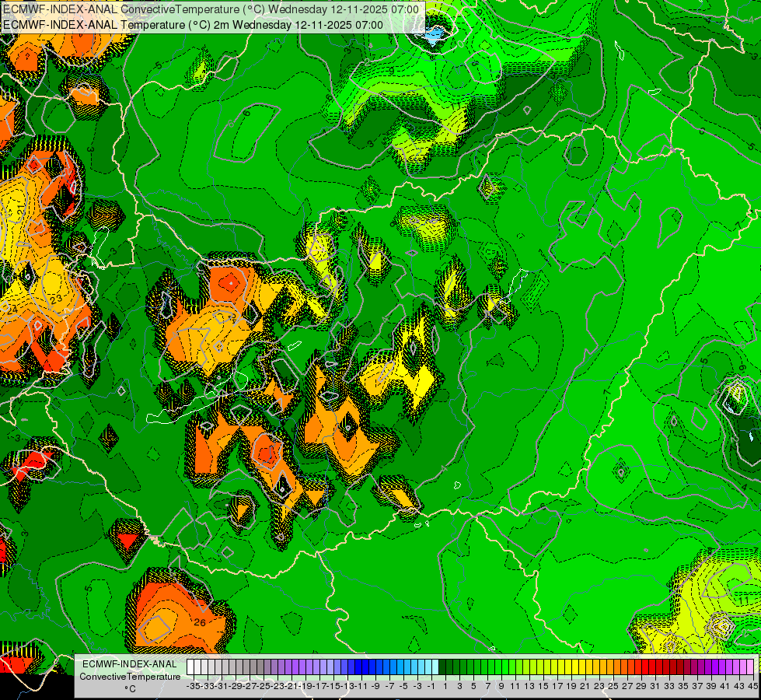Click the '26' contour label on map
Image resolution: width=761 pixels, height=700 pixels.
[x=200, y=622]
